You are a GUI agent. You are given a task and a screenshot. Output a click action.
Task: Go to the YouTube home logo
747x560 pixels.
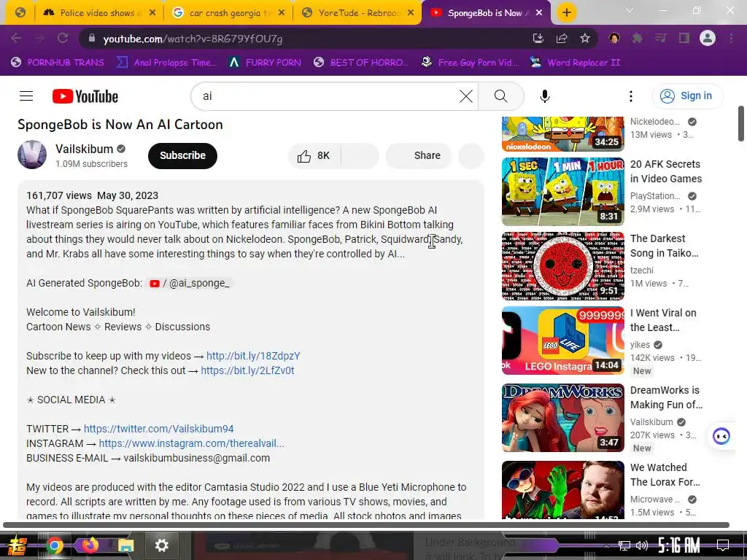coord(85,96)
